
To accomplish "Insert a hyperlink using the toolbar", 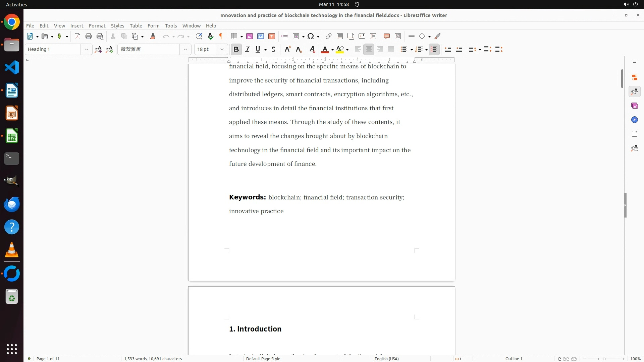I will click(329, 37).
